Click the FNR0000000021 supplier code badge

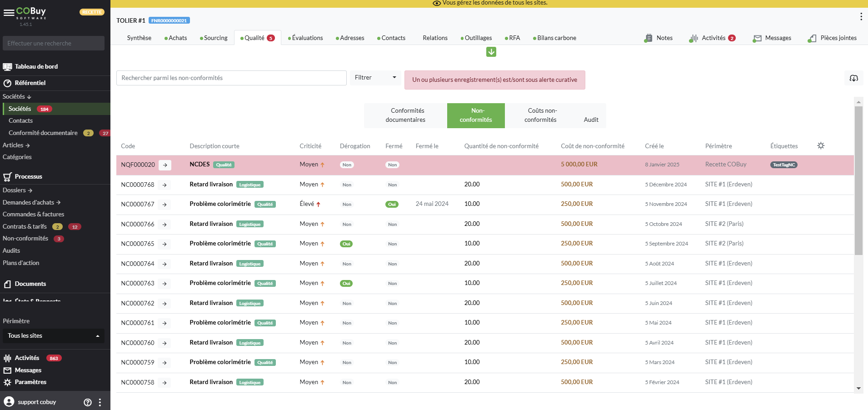169,20
